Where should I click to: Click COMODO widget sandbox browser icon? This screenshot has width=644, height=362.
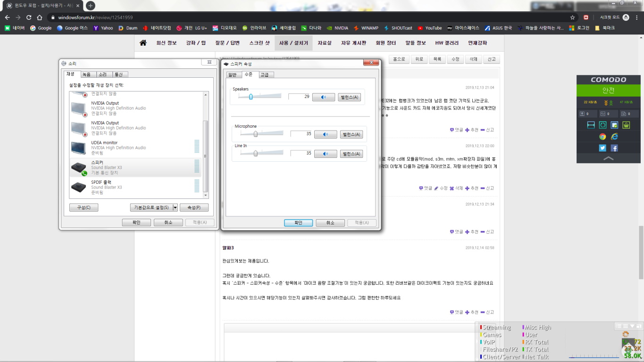[614, 125]
